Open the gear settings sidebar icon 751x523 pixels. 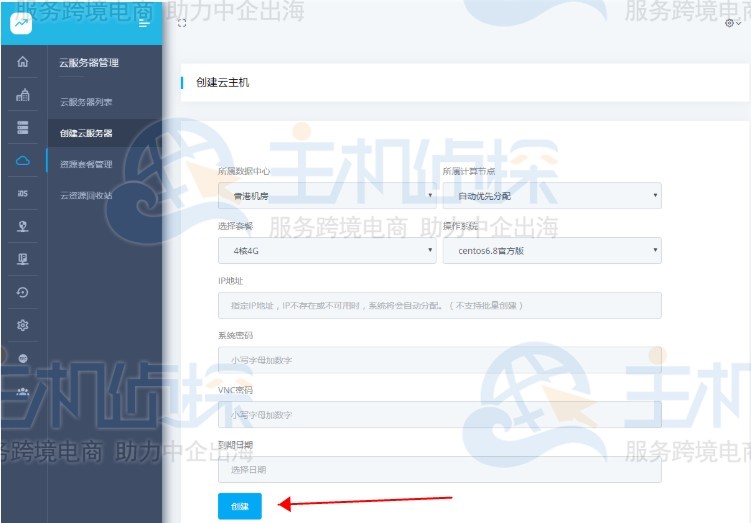[23, 325]
